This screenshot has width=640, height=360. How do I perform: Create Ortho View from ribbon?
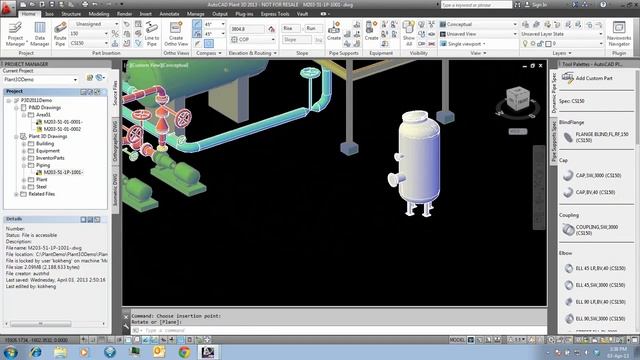(x=176, y=34)
